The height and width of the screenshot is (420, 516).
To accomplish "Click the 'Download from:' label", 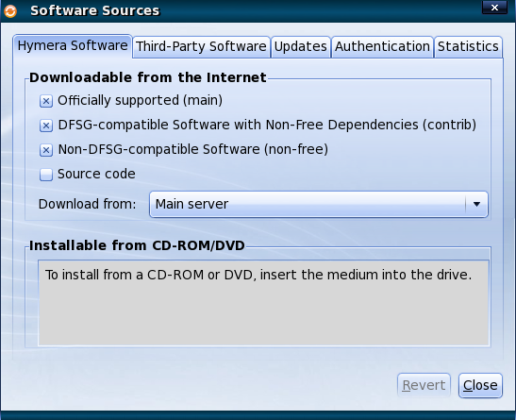I will (87, 204).
